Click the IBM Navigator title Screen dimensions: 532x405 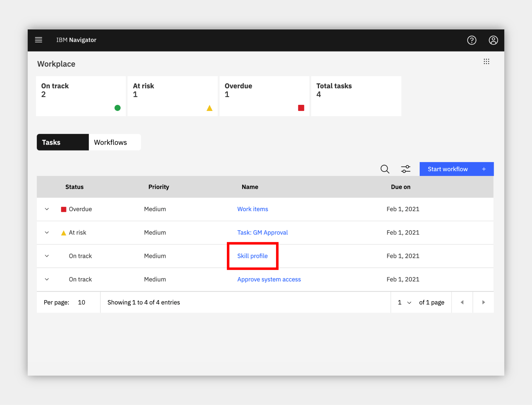tap(76, 40)
